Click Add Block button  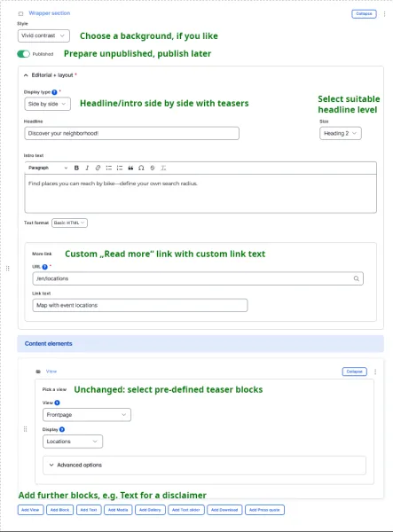pyautogui.click(x=59, y=510)
